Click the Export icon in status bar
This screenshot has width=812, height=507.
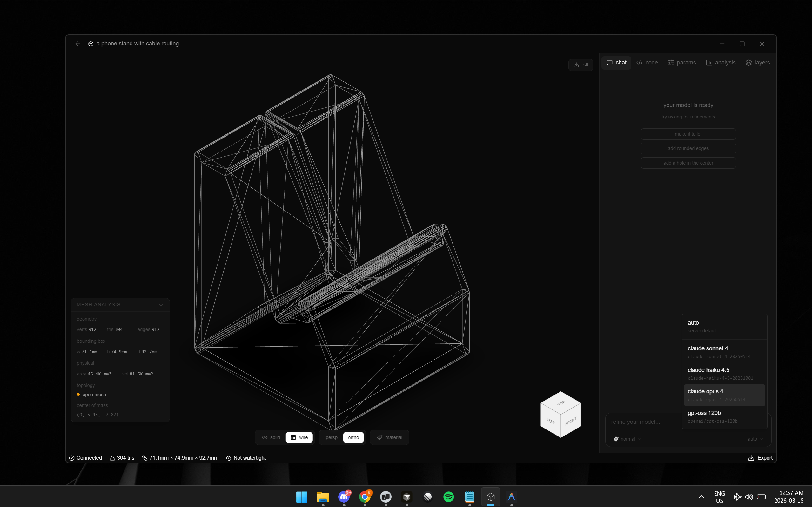pyautogui.click(x=751, y=458)
